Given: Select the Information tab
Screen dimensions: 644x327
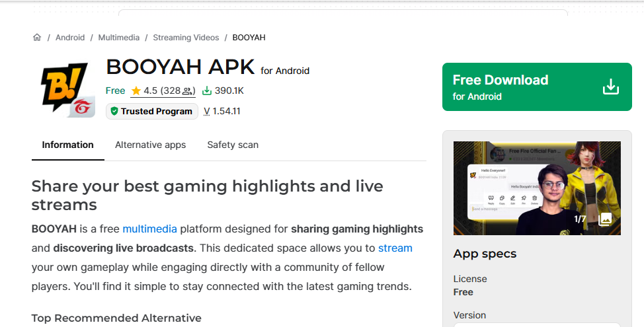Looking at the screenshot, I should (x=68, y=145).
